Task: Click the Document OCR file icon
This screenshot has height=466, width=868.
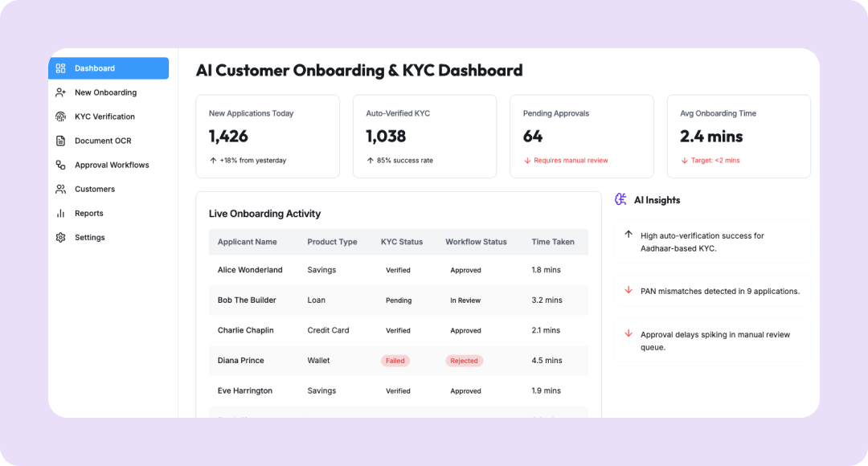Action: (x=60, y=141)
